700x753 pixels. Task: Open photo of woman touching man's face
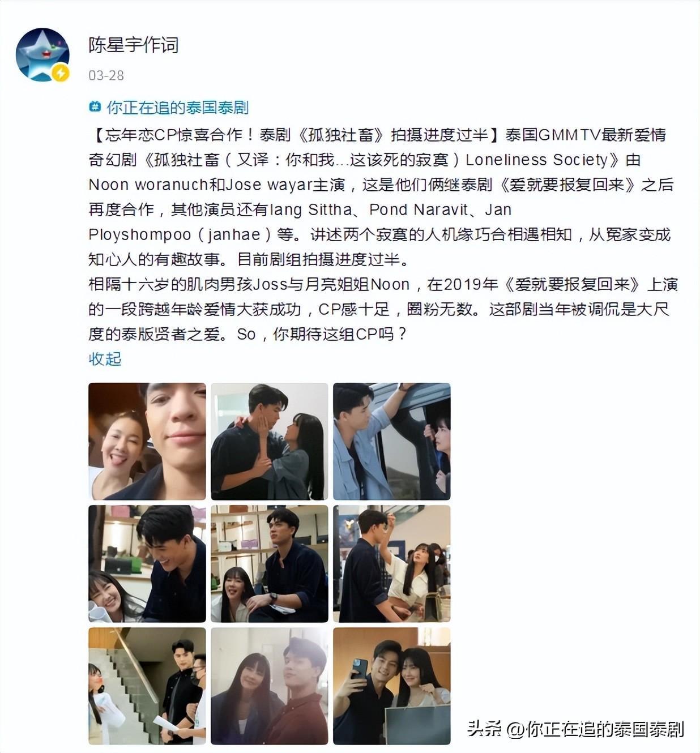point(270,441)
